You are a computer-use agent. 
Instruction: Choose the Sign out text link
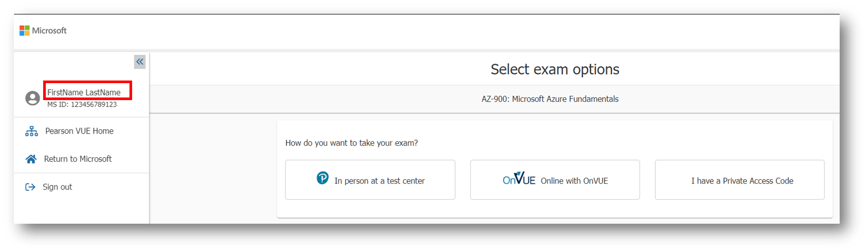(x=57, y=187)
